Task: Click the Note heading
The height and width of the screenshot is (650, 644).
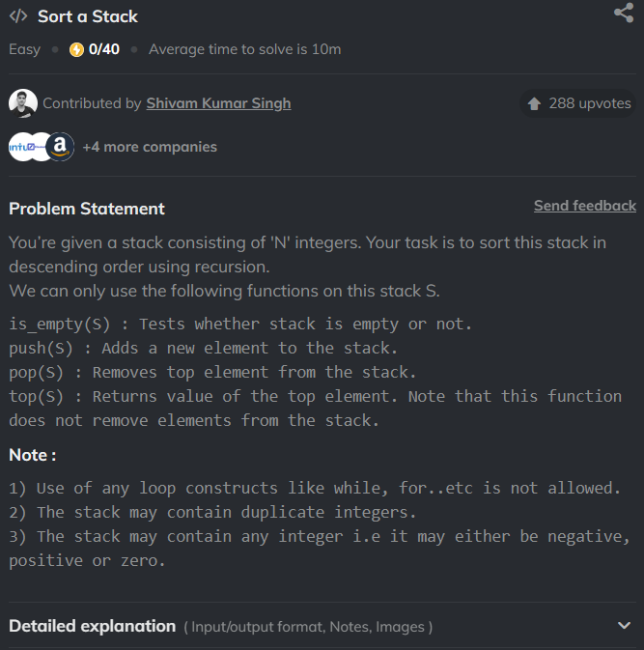Action: point(32,455)
